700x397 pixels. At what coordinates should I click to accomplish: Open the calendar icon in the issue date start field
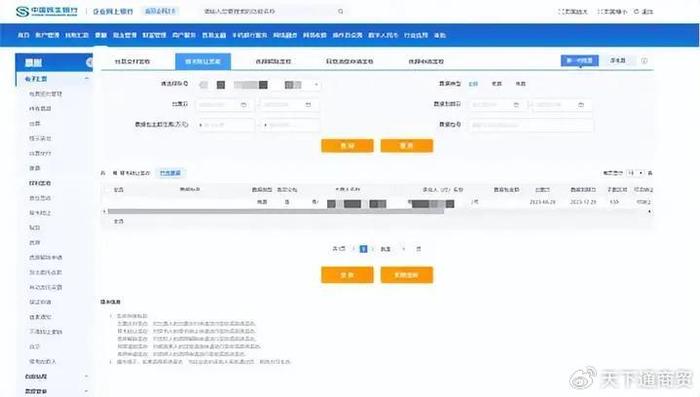pos(244,104)
